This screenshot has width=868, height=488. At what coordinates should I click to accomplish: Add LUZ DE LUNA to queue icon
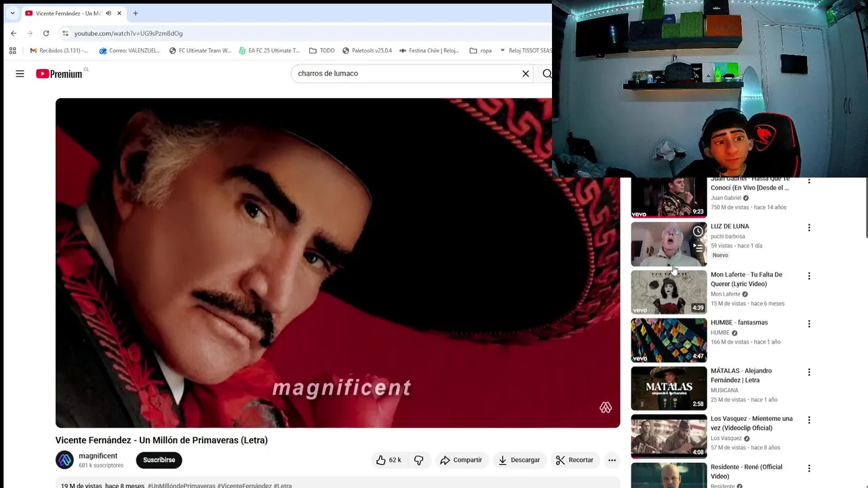click(698, 248)
